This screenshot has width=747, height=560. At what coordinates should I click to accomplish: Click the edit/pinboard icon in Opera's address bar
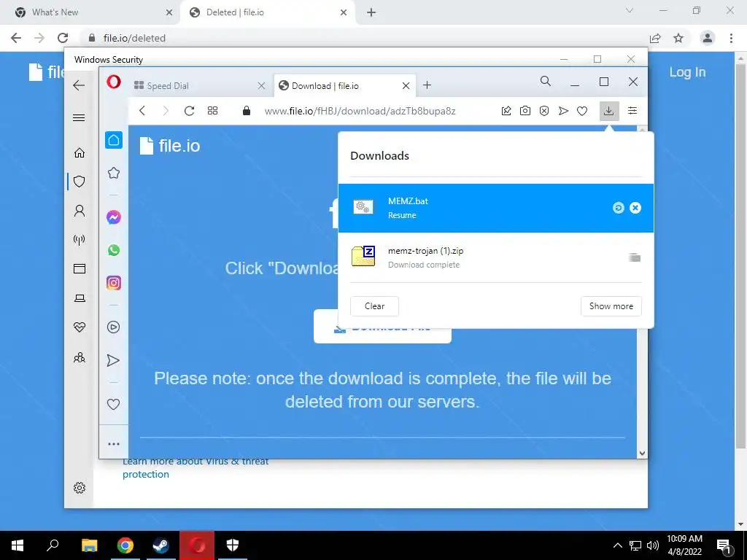pos(506,111)
